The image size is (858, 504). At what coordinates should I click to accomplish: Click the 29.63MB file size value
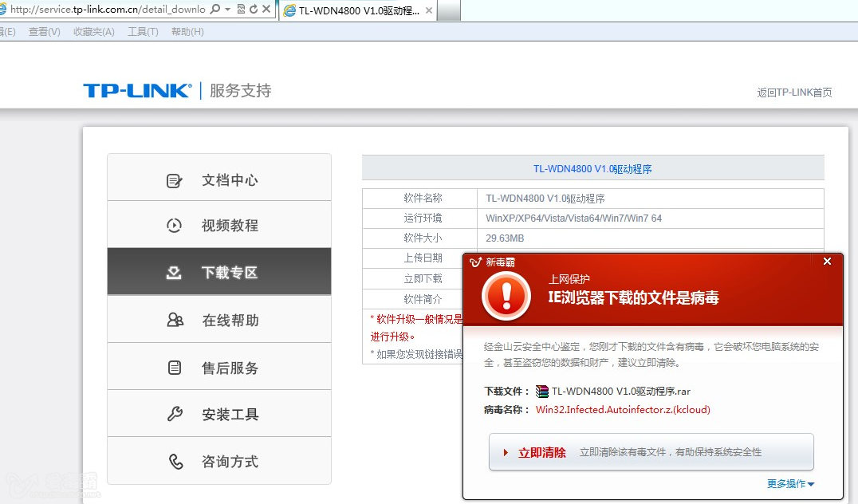pyautogui.click(x=505, y=238)
